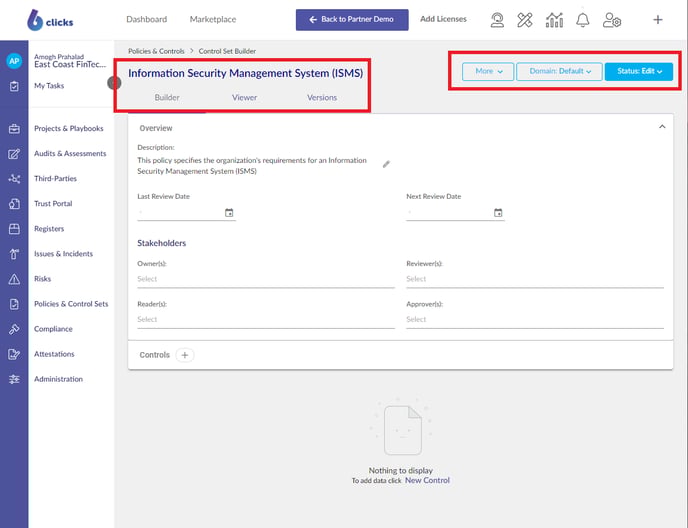Click the Attestations signature icon
The image size is (688, 528).
(14, 354)
